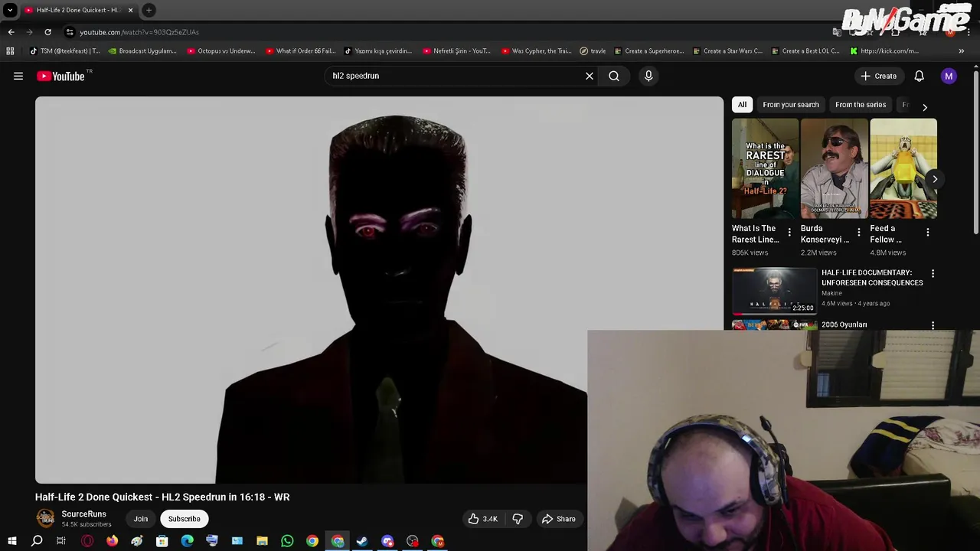Image resolution: width=980 pixels, height=551 pixels.
Task: Advance the shorts shelf with next arrow
Action: [935, 179]
